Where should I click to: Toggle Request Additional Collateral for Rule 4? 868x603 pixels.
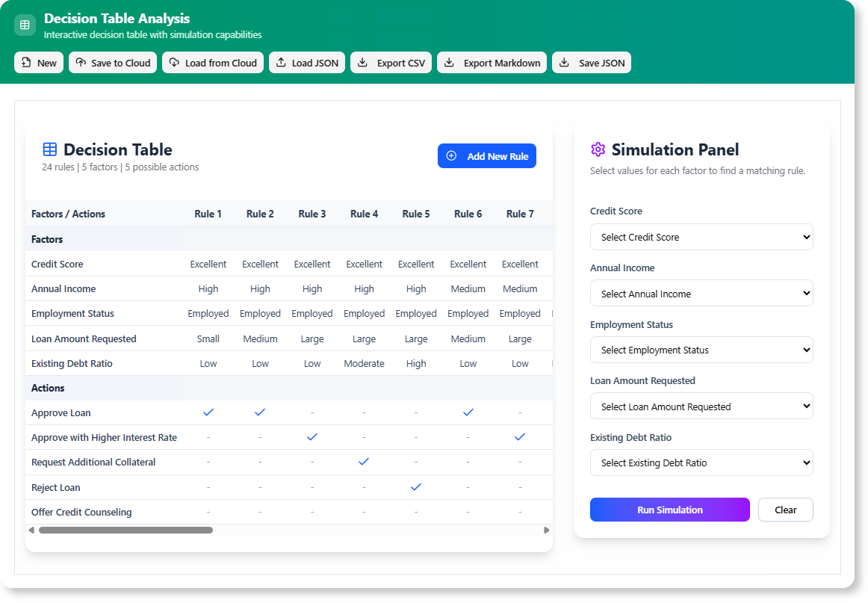(x=364, y=462)
